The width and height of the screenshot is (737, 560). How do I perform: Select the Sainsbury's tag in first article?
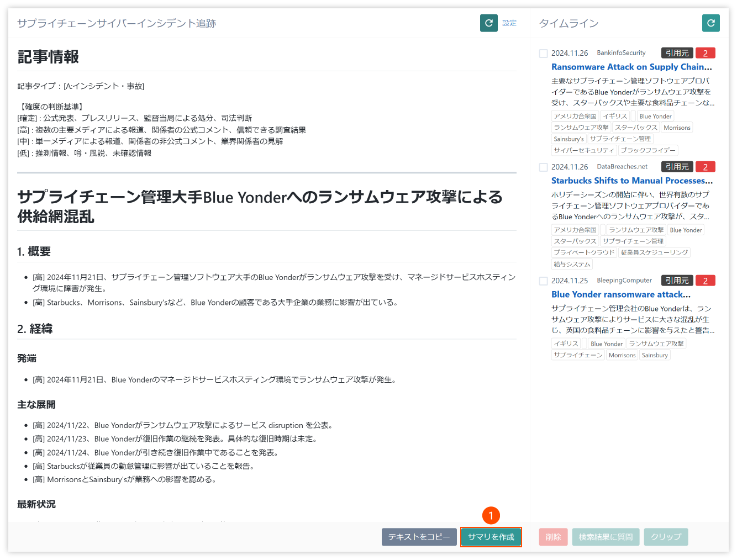[x=568, y=139]
